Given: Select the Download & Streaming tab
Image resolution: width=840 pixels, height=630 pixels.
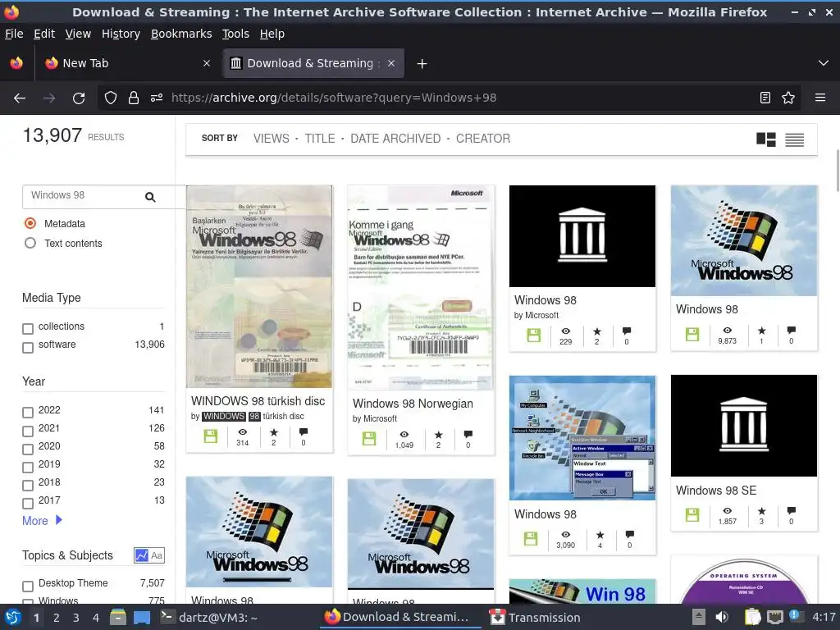Looking at the screenshot, I should (313, 63).
